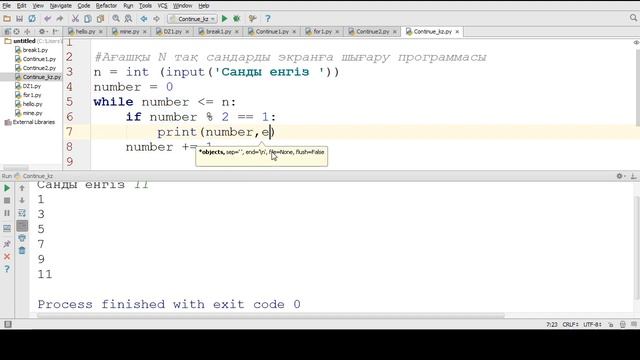The width and height of the screenshot is (640, 360).
Task: Switch to the break1.py editor tab
Action: point(218,31)
